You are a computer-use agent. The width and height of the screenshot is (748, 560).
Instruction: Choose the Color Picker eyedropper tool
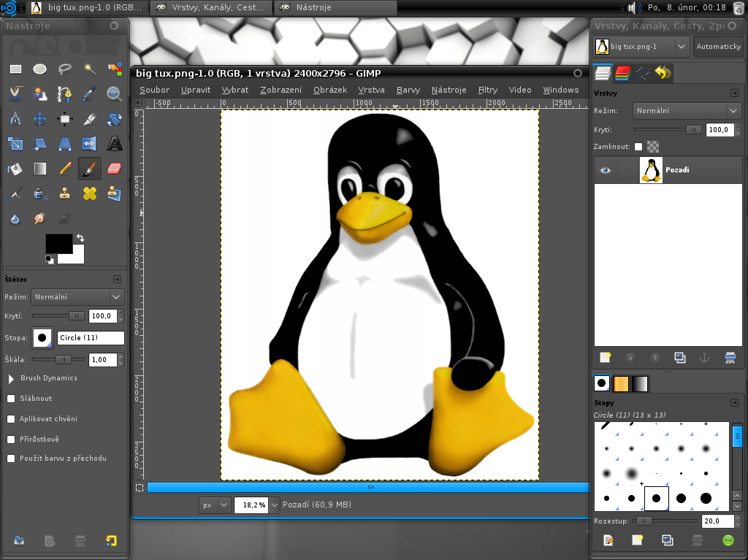[90, 94]
